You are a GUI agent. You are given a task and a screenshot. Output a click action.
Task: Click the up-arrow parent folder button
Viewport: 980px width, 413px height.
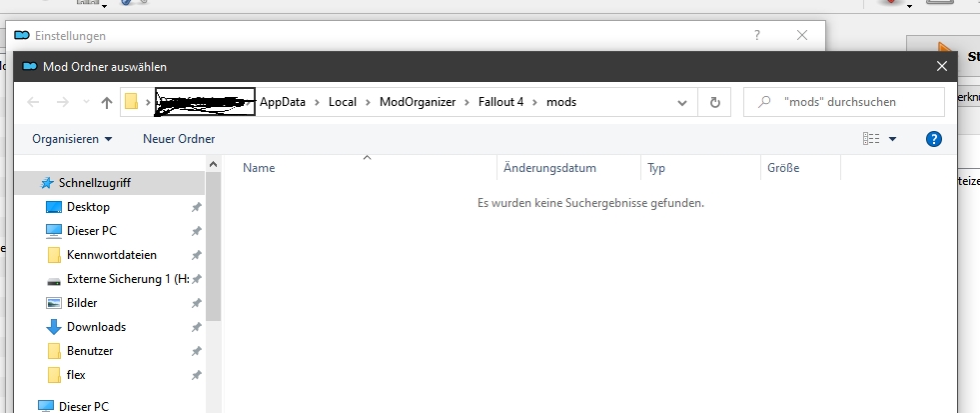107,102
